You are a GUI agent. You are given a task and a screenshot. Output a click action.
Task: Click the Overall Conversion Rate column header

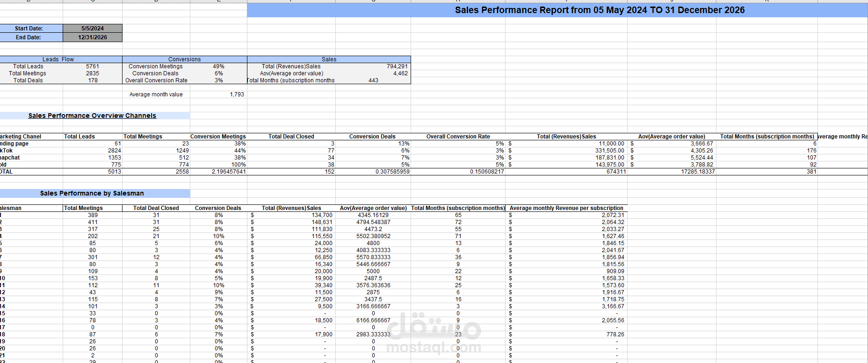458,137
